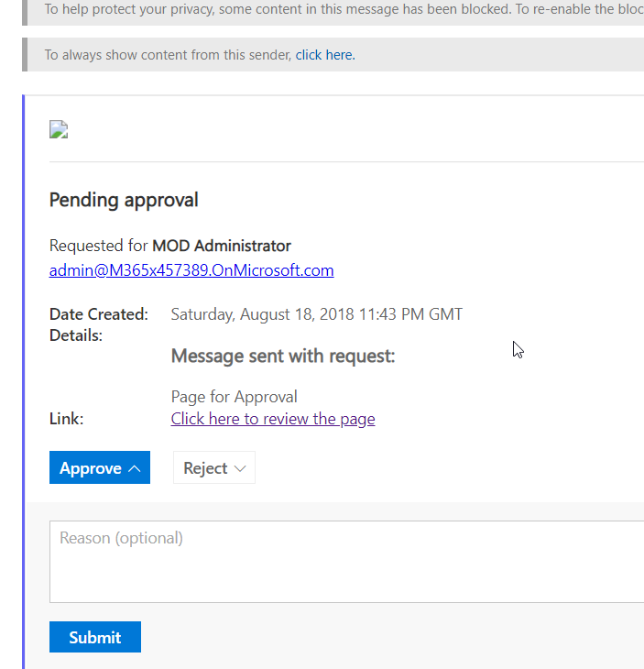Image resolution: width=644 pixels, height=669 pixels.
Task: Click the MOD Administrator requester name
Action: pyautogui.click(x=222, y=246)
